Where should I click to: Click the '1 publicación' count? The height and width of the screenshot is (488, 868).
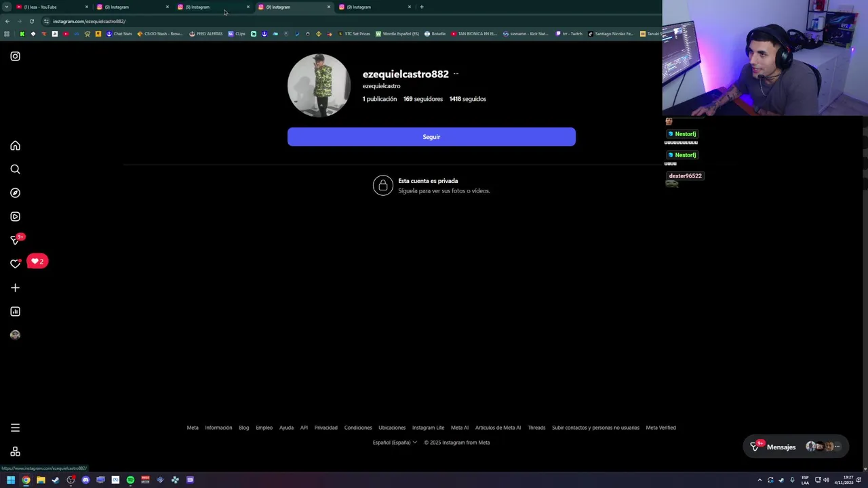click(380, 99)
